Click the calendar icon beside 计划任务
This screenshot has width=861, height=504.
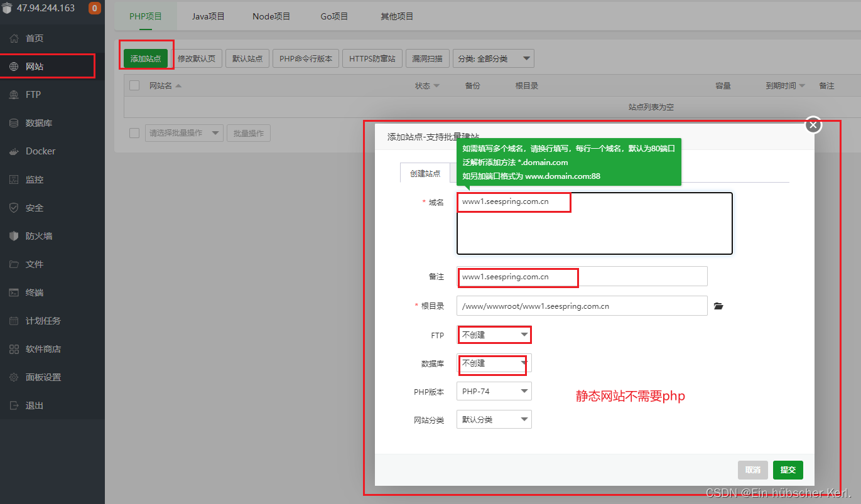(14, 321)
